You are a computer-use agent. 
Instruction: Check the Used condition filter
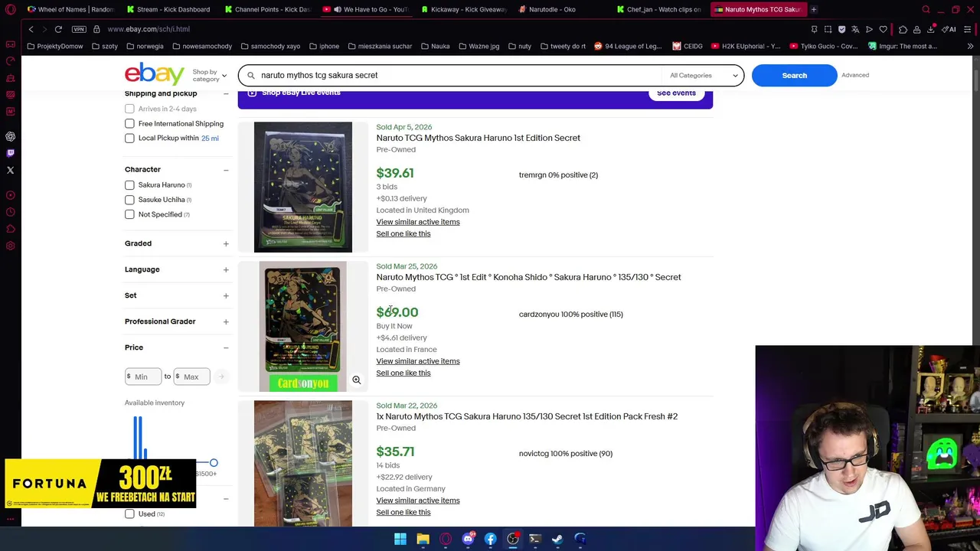coord(129,514)
